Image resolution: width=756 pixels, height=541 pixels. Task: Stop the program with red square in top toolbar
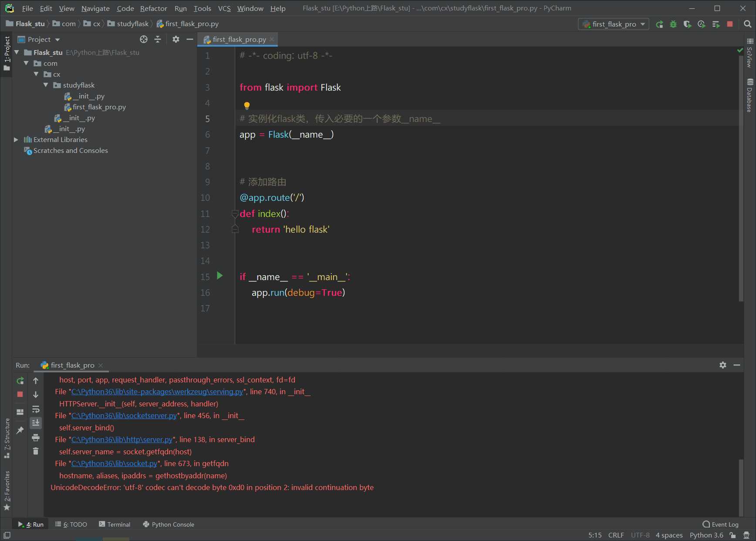730,24
